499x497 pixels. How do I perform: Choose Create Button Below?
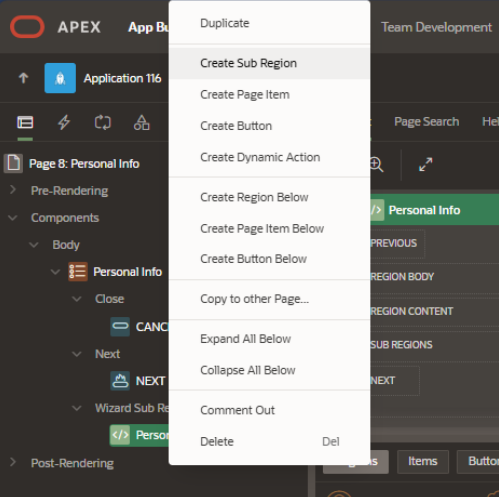pos(269,259)
